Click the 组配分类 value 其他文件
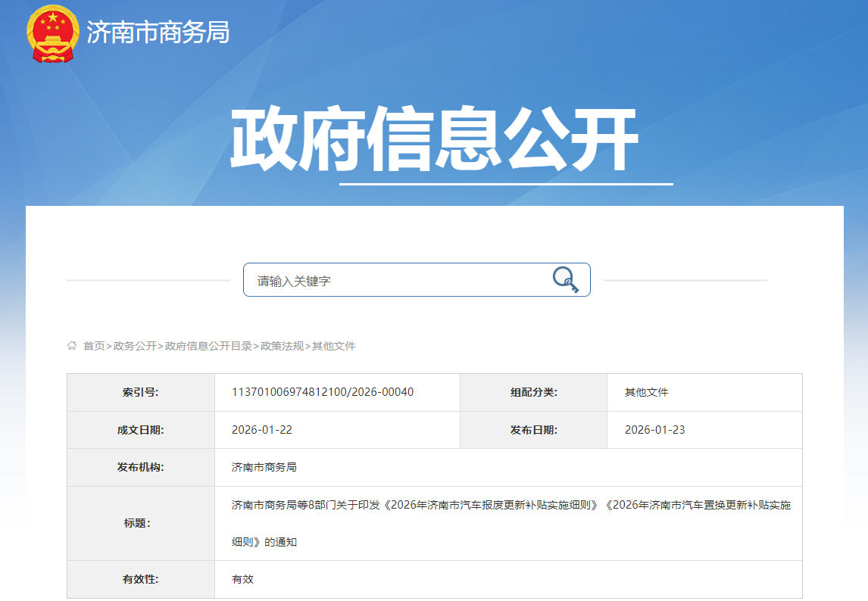This screenshot has height=601, width=868. point(646,392)
